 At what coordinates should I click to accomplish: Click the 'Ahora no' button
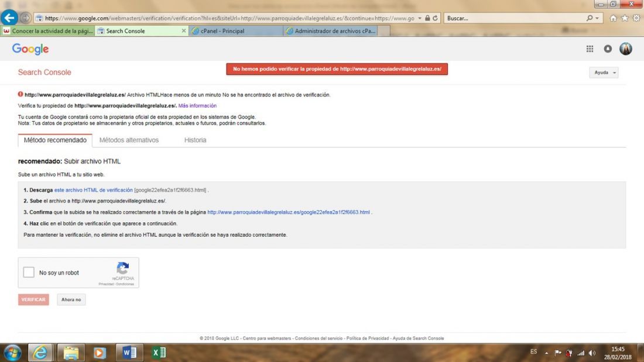[x=71, y=299]
